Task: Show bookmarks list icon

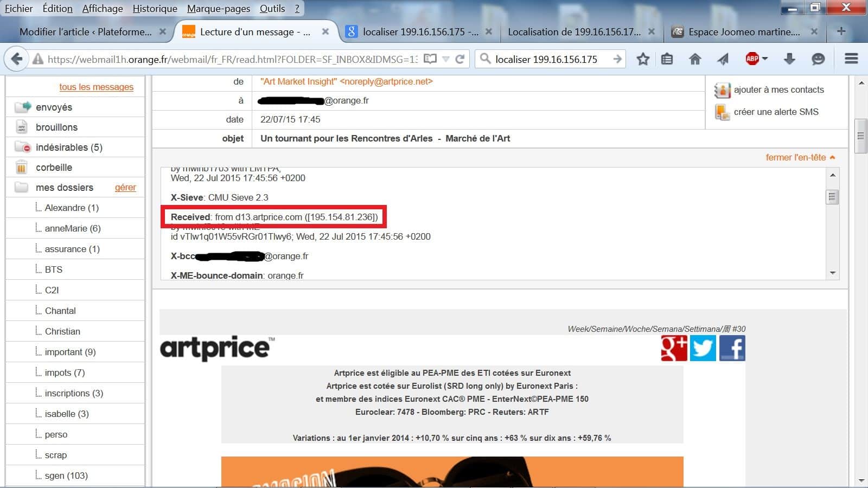Action: 667,59
